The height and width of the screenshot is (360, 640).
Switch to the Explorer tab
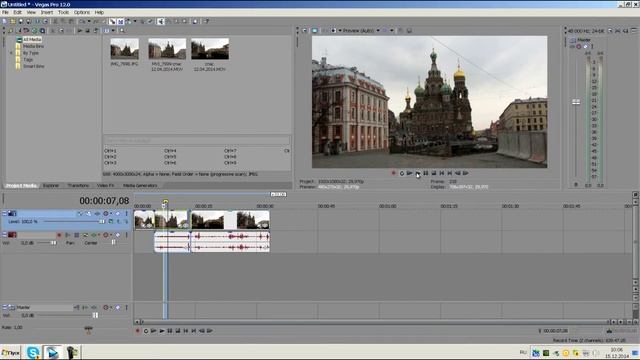[x=51, y=185]
